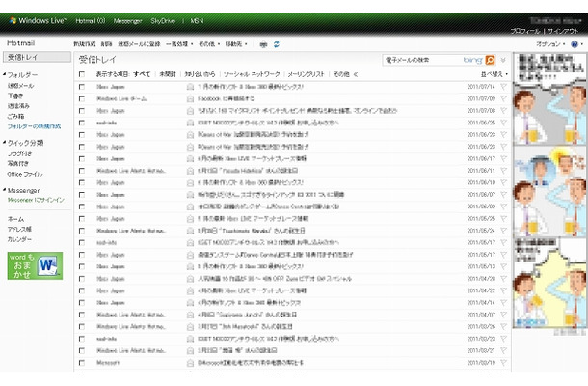This screenshot has width=588, height=386.
Task: Click envelope icon of the 2011/04/07 message
Action: coord(190,315)
